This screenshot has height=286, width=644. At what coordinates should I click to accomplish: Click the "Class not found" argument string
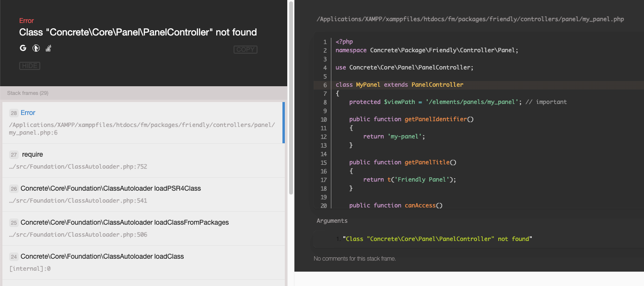tap(438, 239)
